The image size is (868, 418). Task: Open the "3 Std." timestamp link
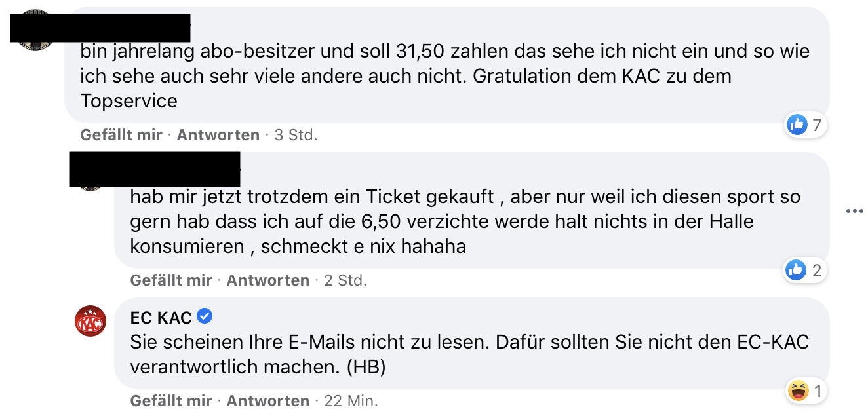296,135
